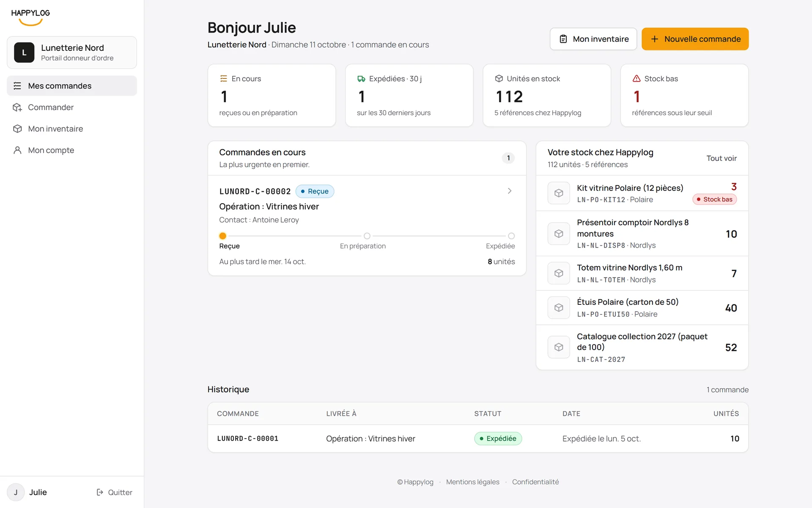The height and width of the screenshot is (508, 812).
Task: Click the Julie avatar 'J'
Action: [x=16, y=492]
